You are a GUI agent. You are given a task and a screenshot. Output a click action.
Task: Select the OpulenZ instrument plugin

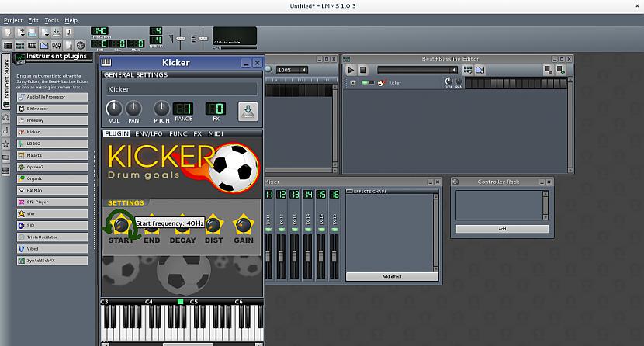[52, 167]
